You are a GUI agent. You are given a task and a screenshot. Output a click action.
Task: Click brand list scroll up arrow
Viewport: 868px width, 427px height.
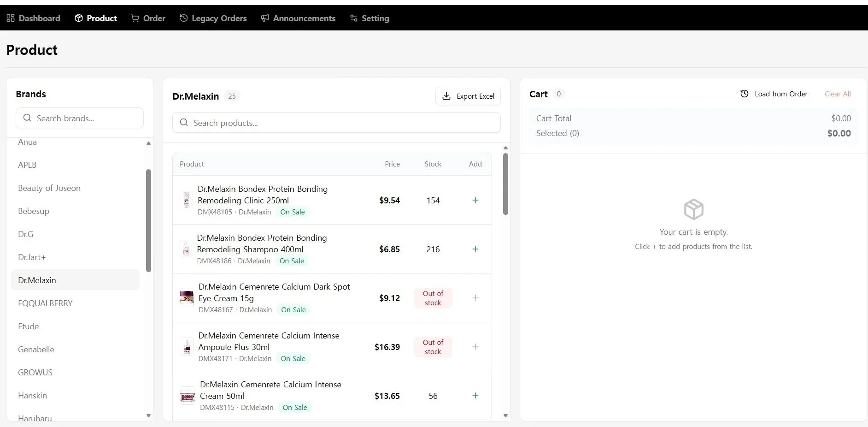pos(148,143)
